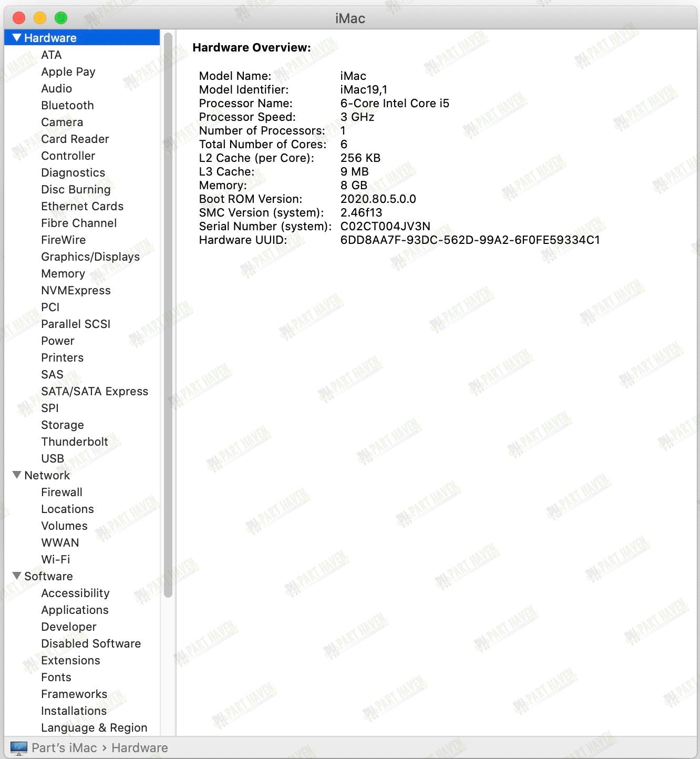Select Card Reader entry
This screenshot has width=700, height=759.
[x=75, y=139]
